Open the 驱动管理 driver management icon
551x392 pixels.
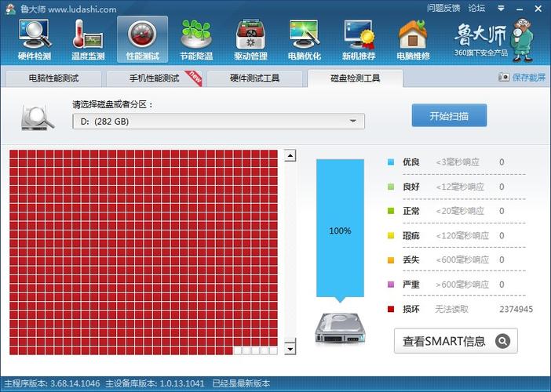coord(250,40)
